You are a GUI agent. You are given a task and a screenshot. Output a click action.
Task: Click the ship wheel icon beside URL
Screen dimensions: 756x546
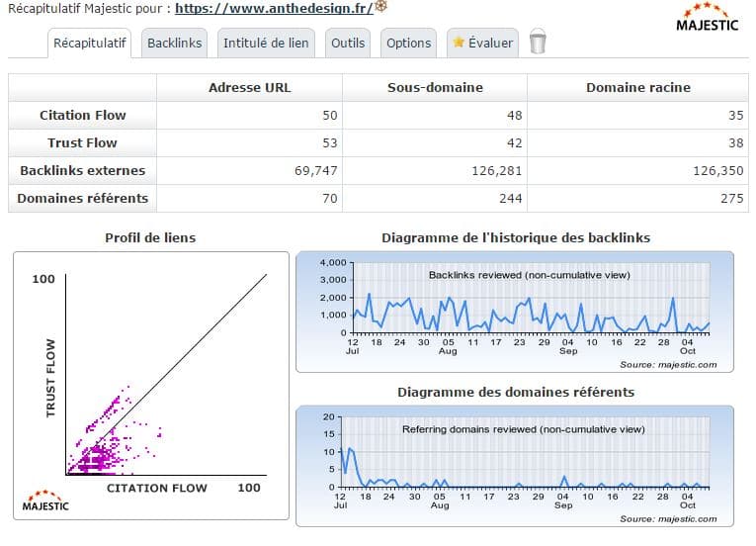tap(380, 6)
